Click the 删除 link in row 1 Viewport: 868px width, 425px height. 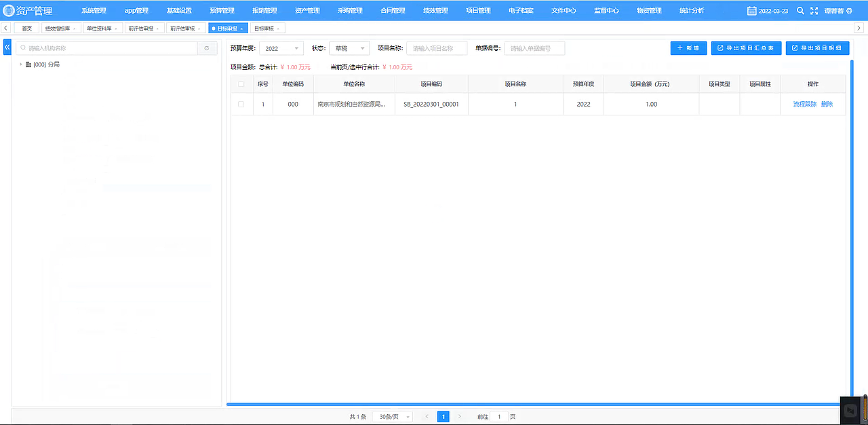(x=827, y=105)
